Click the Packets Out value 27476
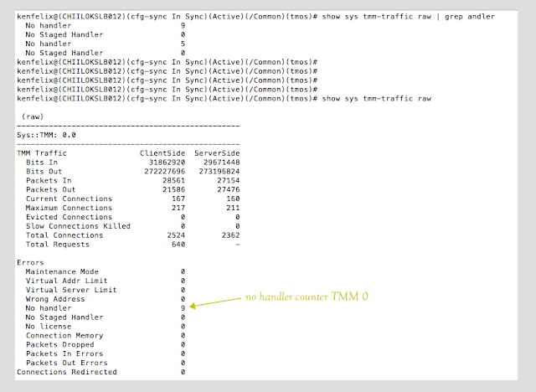 tap(229, 189)
